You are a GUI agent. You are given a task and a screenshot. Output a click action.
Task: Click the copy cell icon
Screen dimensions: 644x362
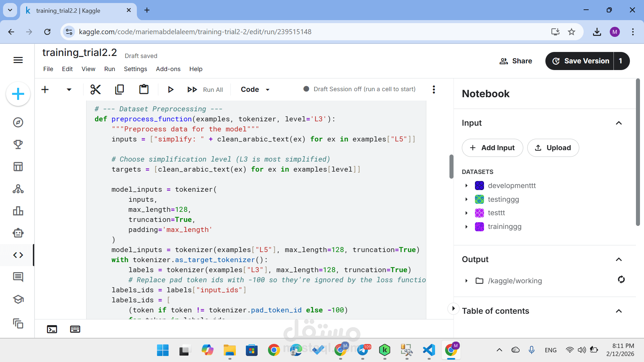119,89
